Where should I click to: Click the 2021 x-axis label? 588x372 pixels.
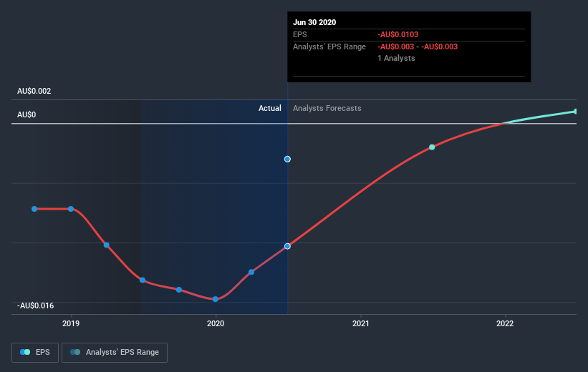point(361,323)
